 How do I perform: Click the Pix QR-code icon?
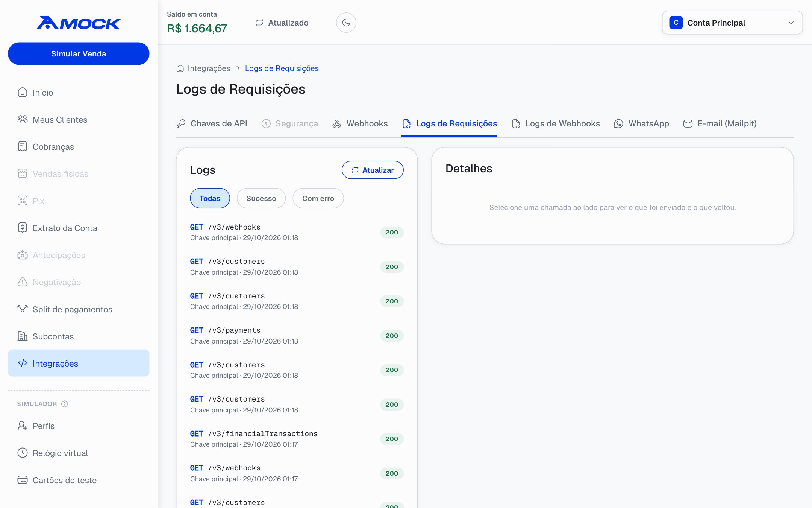point(23,201)
